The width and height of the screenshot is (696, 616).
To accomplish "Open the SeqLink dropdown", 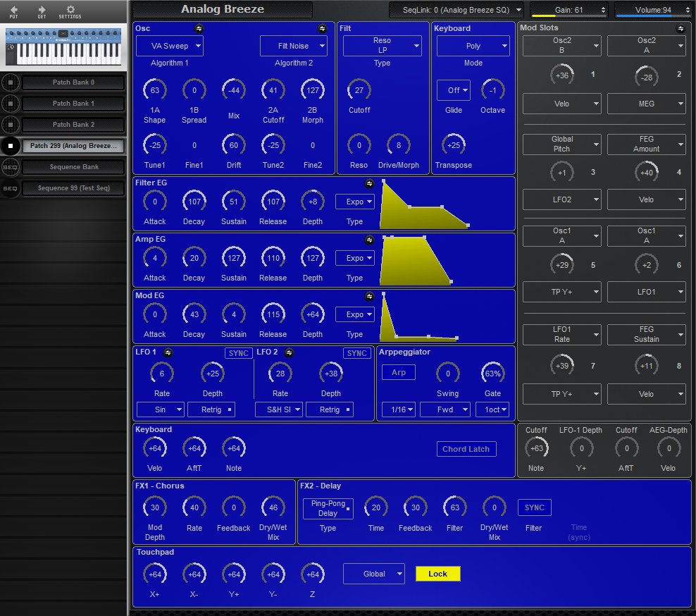I will pyautogui.click(x=456, y=10).
